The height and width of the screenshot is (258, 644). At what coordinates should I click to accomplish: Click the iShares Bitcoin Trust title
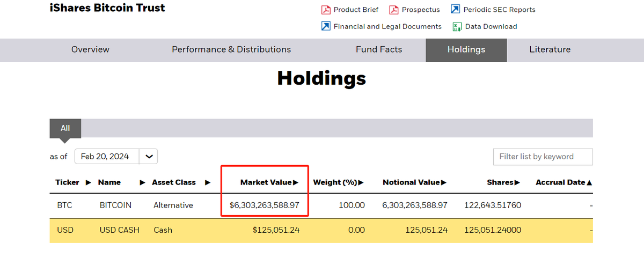click(x=107, y=8)
